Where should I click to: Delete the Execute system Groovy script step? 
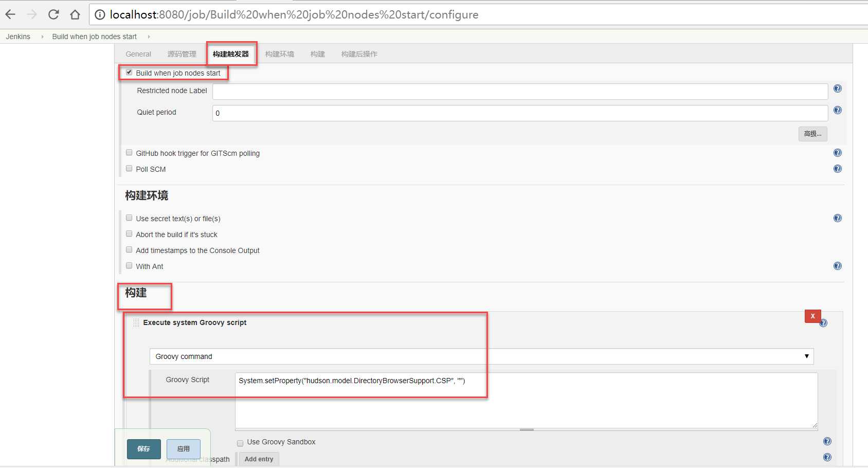click(813, 316)
